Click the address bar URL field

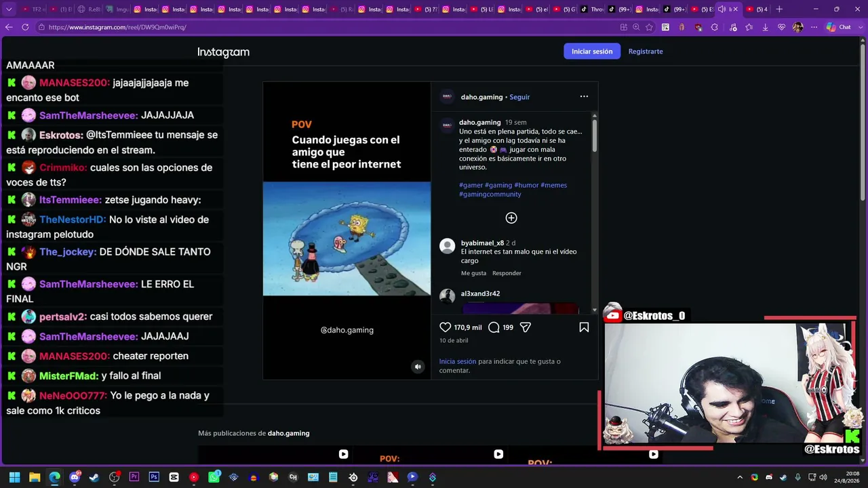325,27
